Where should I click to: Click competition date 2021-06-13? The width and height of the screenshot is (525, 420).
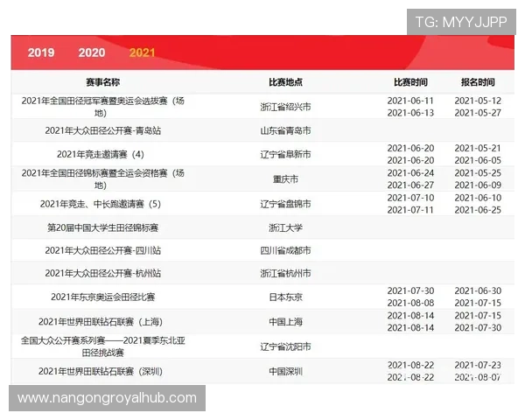coord(410,113)
